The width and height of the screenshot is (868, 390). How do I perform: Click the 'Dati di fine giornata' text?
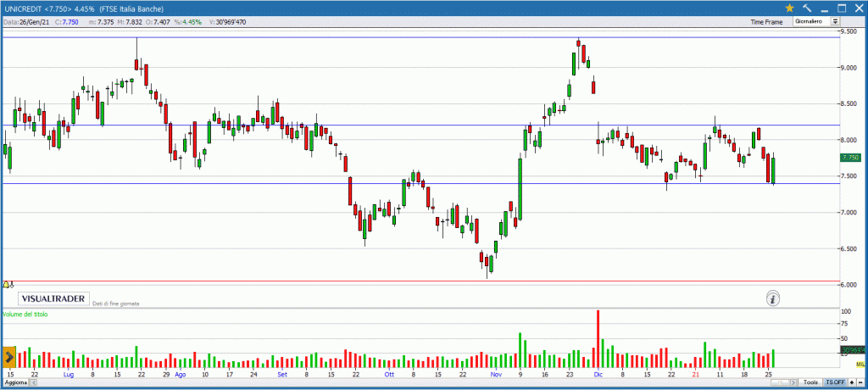[116, 304]
